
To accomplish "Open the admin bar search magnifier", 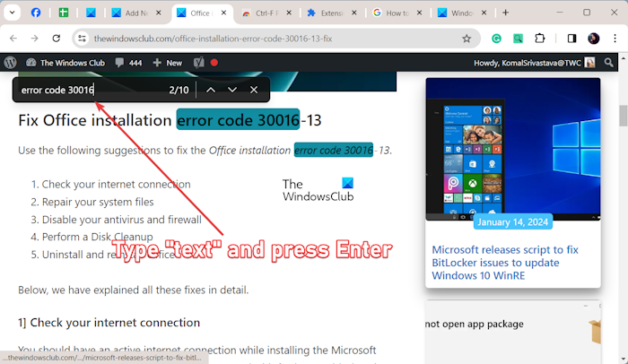I will click(609, 63).
